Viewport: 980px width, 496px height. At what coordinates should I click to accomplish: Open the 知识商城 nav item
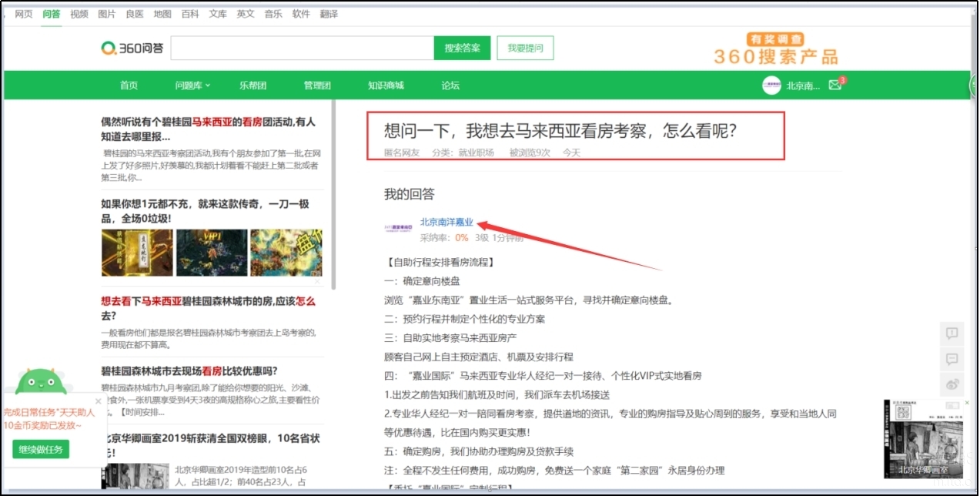(x=386, y=85)
